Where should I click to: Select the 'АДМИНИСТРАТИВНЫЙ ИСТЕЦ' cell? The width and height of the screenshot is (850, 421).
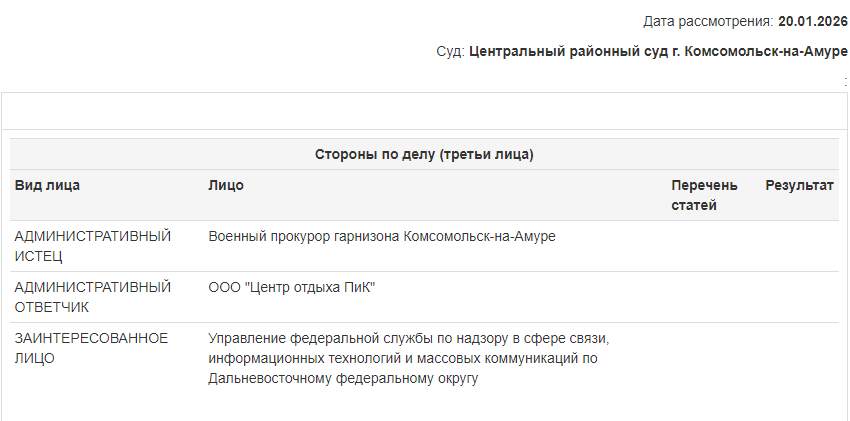pos(92,246)
